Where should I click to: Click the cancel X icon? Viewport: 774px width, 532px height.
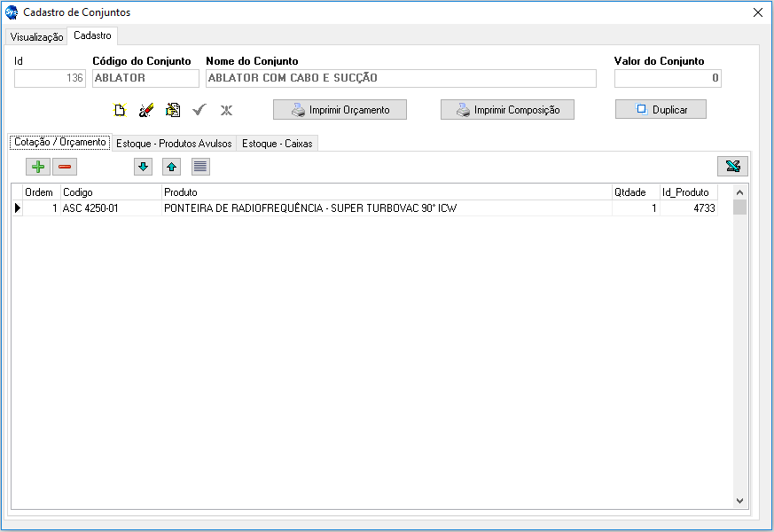226,110
